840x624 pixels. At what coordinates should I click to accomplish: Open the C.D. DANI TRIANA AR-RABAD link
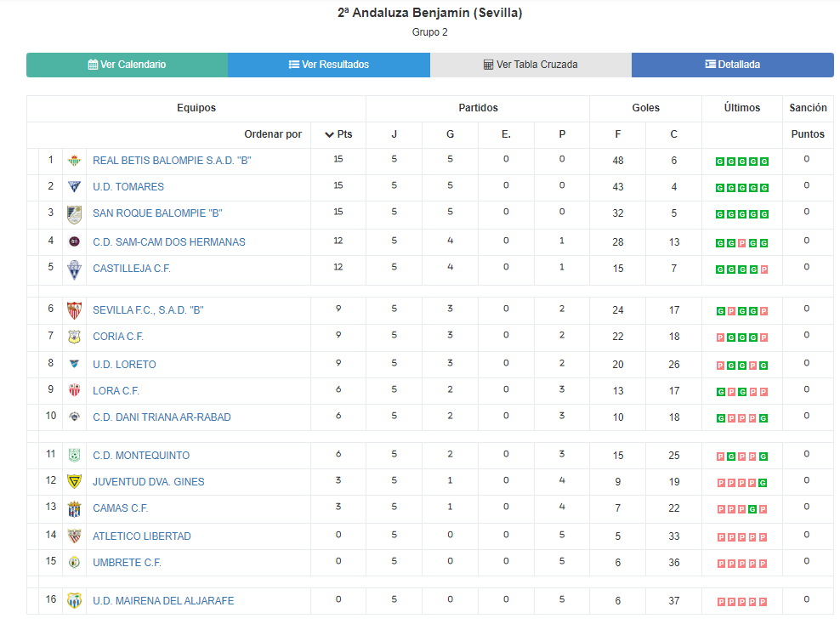[x=162, y=417]
